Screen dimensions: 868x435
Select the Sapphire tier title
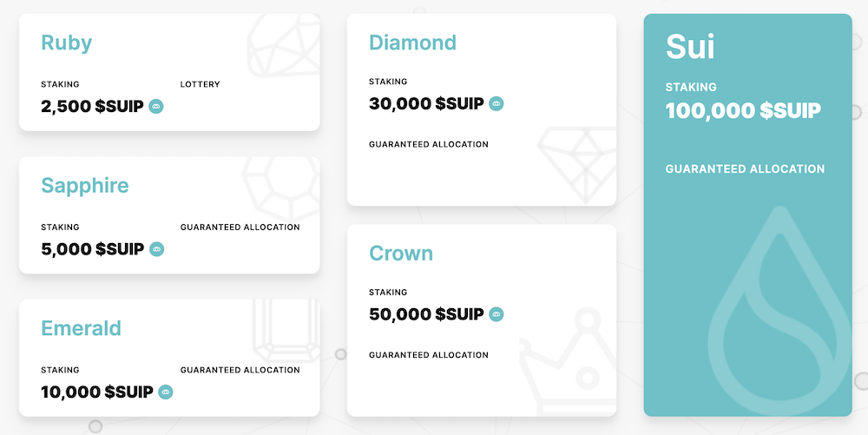(84, 186)
